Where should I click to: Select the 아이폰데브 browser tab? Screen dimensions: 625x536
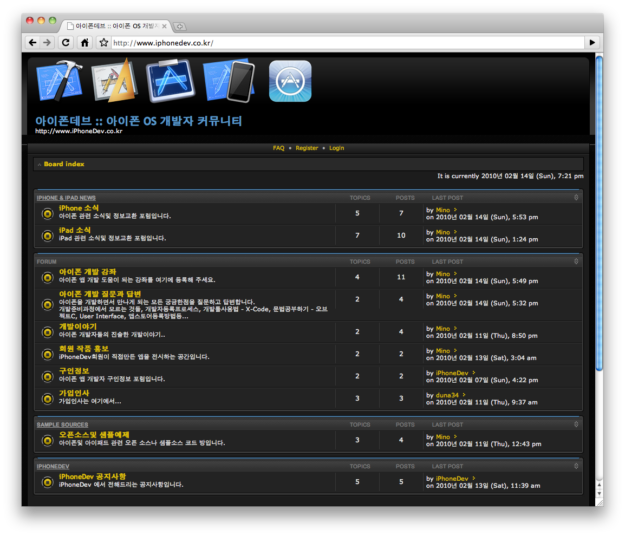(x=115, y=25)
